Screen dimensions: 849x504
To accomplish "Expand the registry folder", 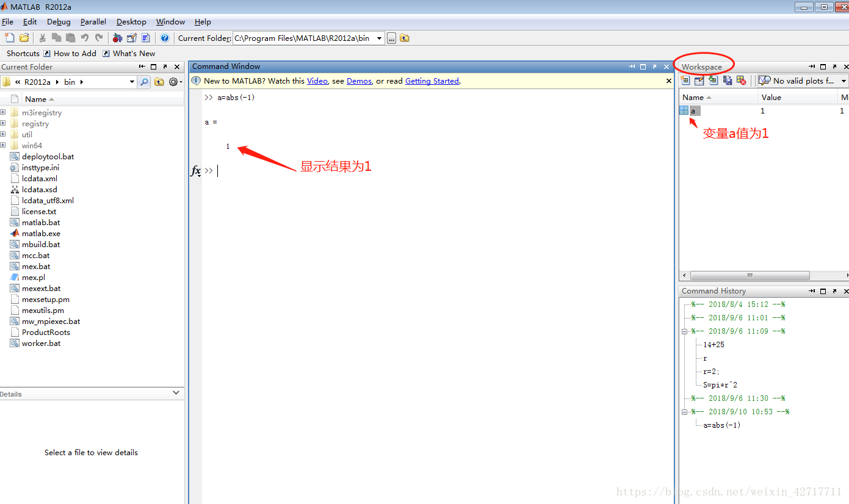I will pos(3,123).
